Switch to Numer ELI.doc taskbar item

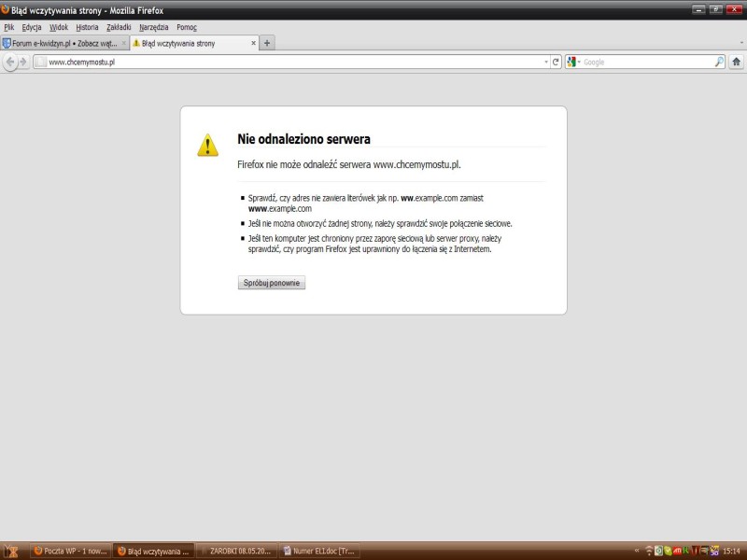click(x=319, y=551)
